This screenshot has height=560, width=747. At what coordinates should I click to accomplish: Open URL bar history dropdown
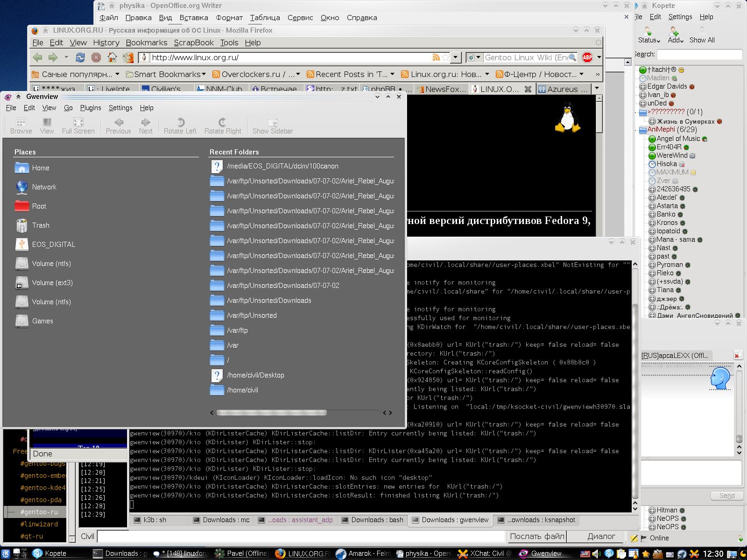pos(456,57)
